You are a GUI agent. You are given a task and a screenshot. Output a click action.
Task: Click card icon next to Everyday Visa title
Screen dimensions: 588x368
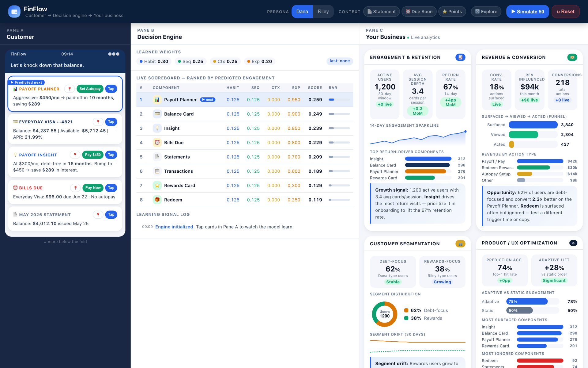15,122
